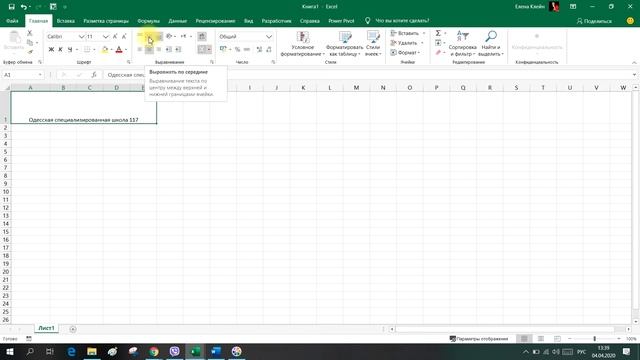
Task: Click Вставить in cells group
Action: click(x=407, y=33)
